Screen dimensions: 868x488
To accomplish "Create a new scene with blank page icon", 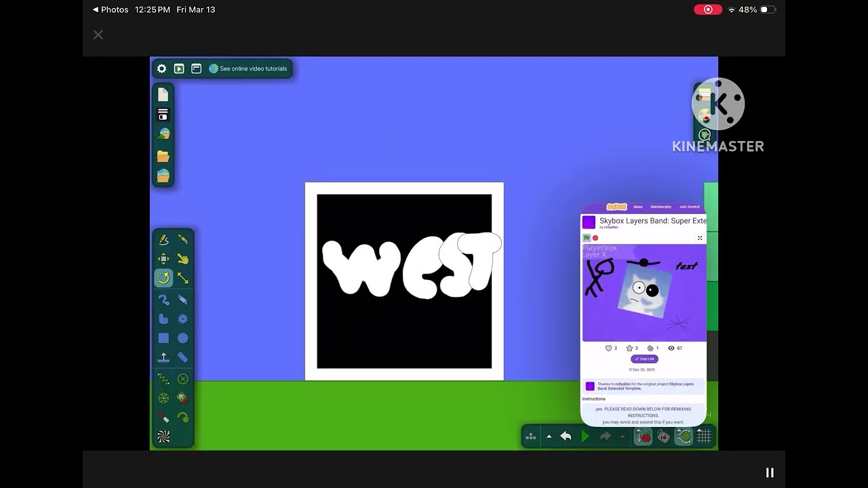I will tap(163, 95).
